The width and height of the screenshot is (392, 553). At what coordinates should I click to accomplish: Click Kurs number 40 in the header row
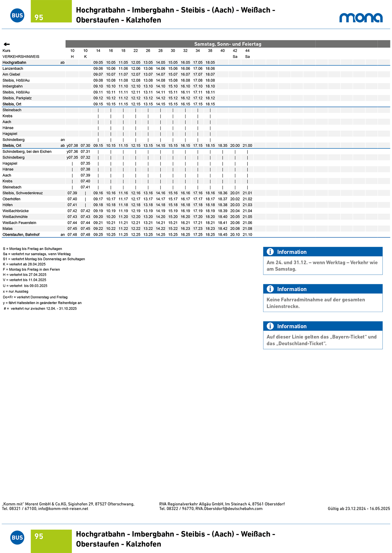coord(223,51)
